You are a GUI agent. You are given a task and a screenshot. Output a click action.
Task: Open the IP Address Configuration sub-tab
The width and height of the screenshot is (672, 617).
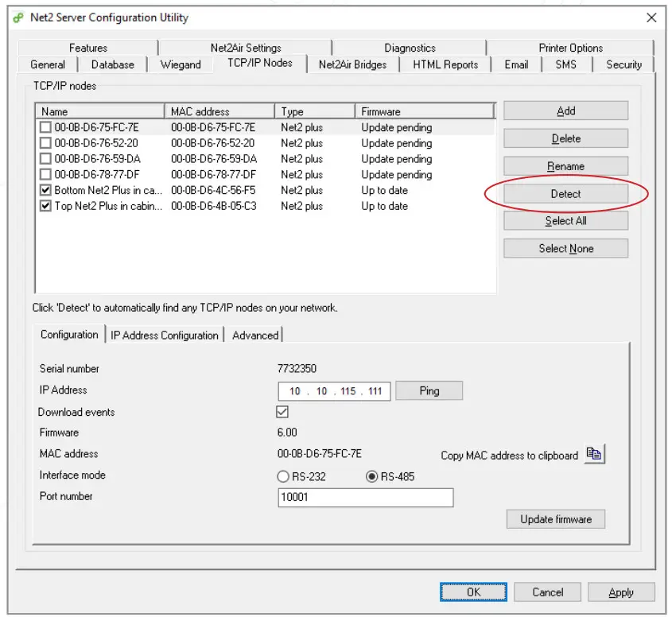(x=165, y=335)
